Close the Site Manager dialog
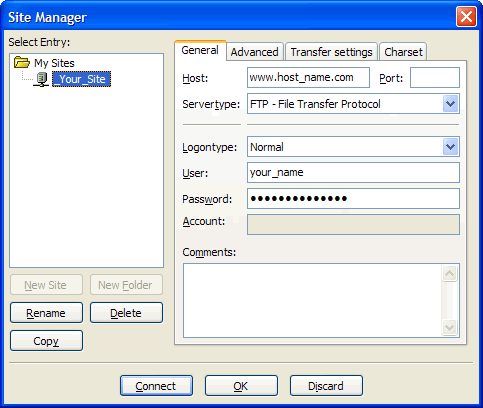The height and width of the screenshot is (408, 483). coord(466,16)
